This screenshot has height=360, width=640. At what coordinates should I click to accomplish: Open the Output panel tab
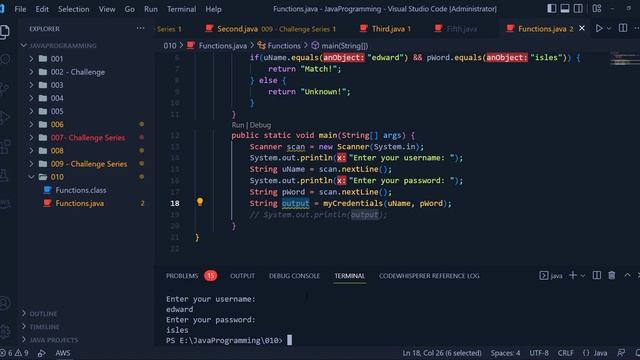click(242, 276)
